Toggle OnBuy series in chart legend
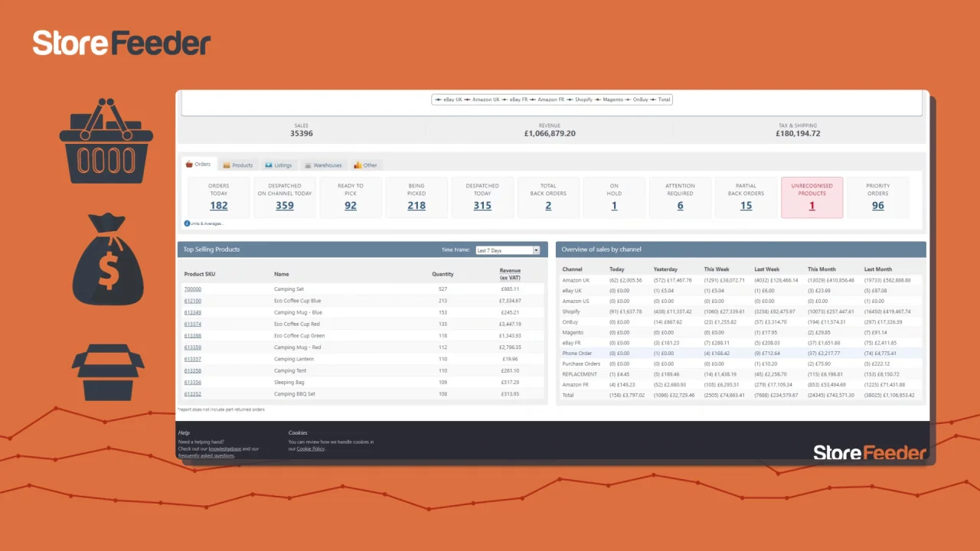980x551 pixels. point(636,99)
